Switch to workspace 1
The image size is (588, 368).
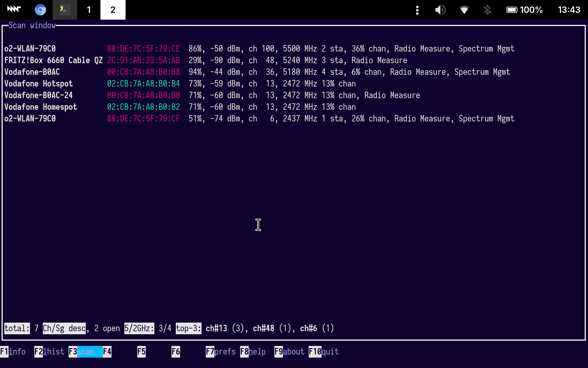coord(89,10)
